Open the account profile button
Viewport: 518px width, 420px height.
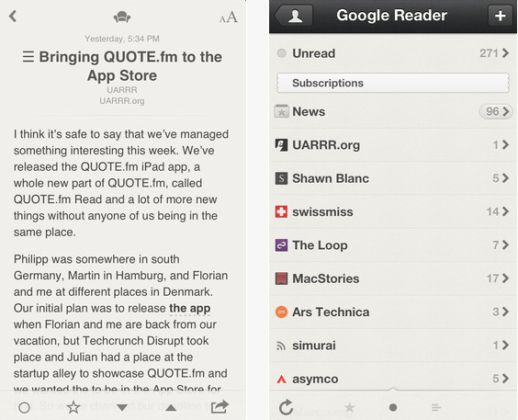tap(294, 16)
